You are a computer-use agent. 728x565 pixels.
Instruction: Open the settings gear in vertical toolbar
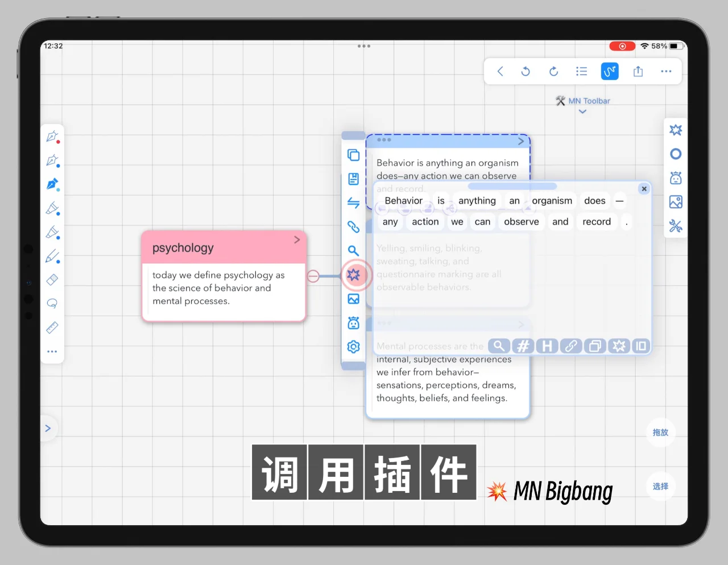tap(353, 347)
